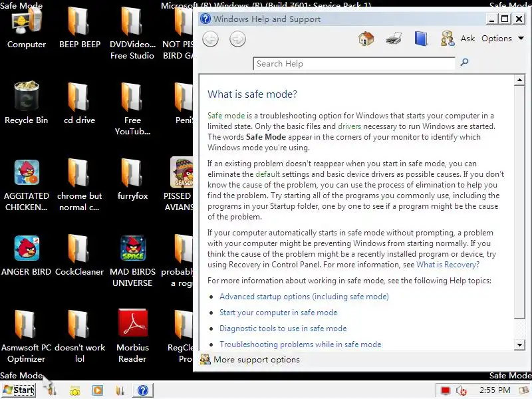
Task: Open 'Troubleshooting problems while in safe mode'
Action: 301,344
